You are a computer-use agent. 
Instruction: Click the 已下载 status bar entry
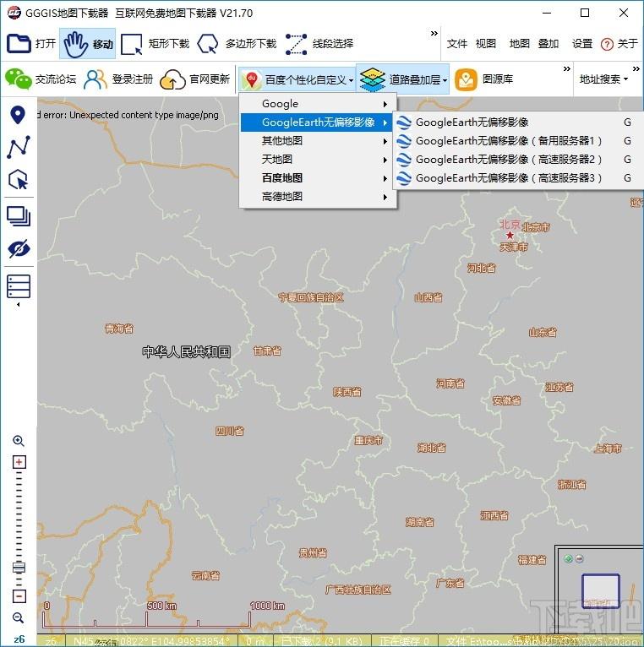[322, 641]
